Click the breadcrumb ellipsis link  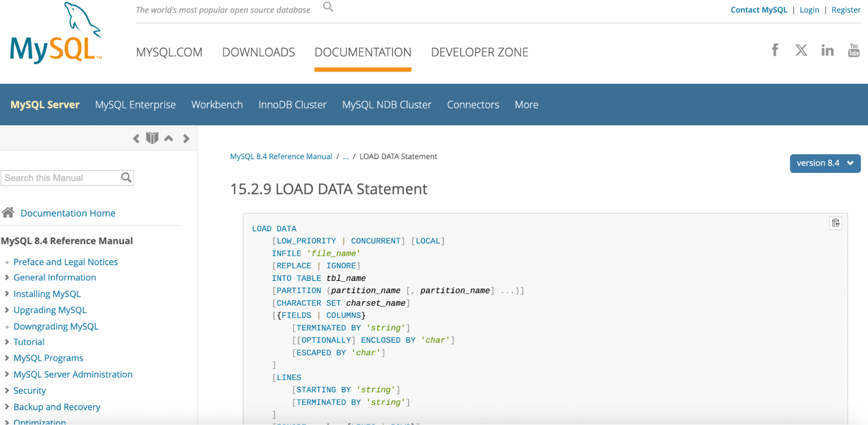346,157
